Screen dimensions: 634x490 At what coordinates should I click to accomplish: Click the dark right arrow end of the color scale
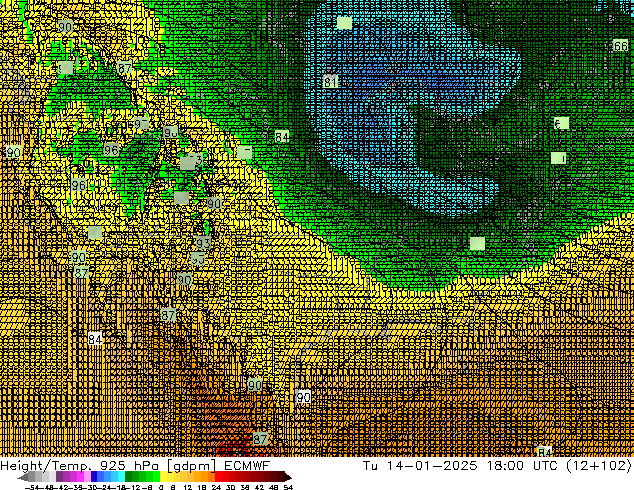pyautogui.click(x=288, y=477)
